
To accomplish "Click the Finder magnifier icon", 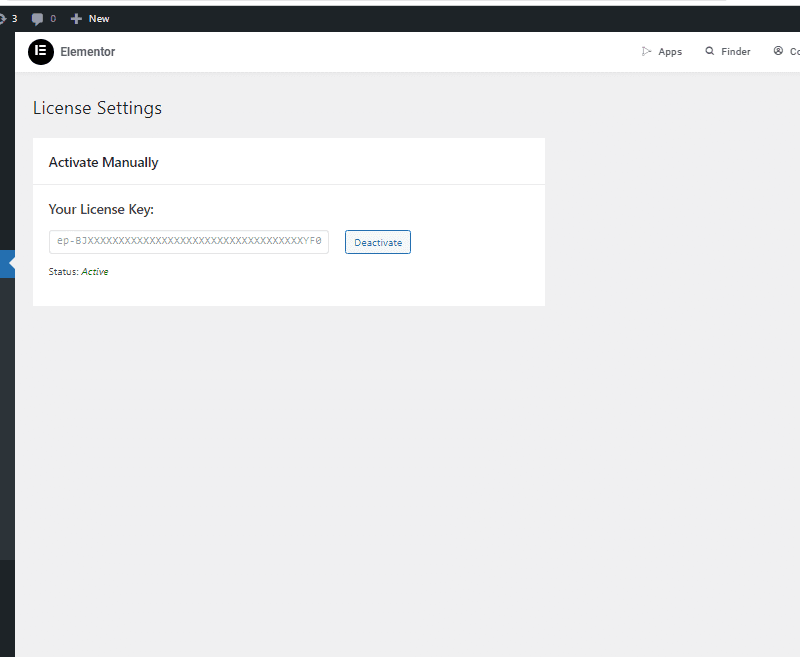I will point(710,51).
